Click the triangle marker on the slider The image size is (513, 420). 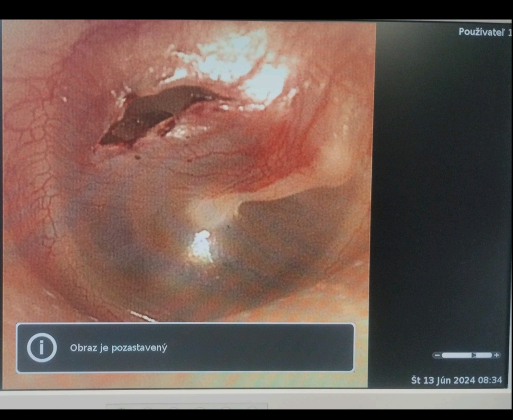click(x=474, y=355)
